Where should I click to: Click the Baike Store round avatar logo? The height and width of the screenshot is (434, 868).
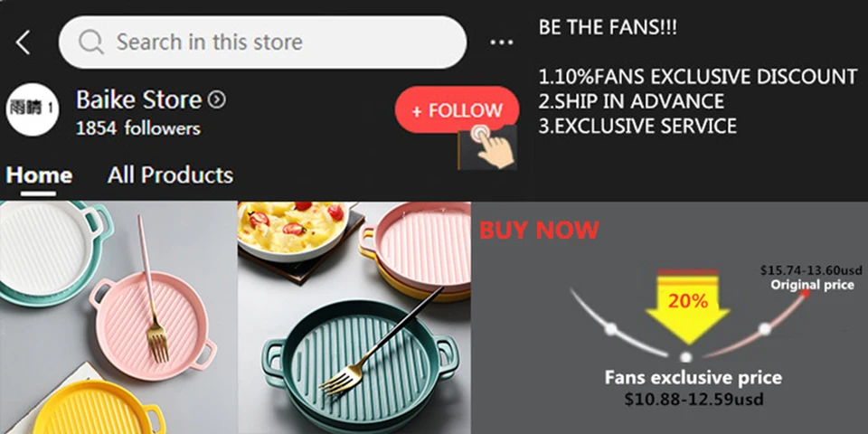click(x=33, y=109)
